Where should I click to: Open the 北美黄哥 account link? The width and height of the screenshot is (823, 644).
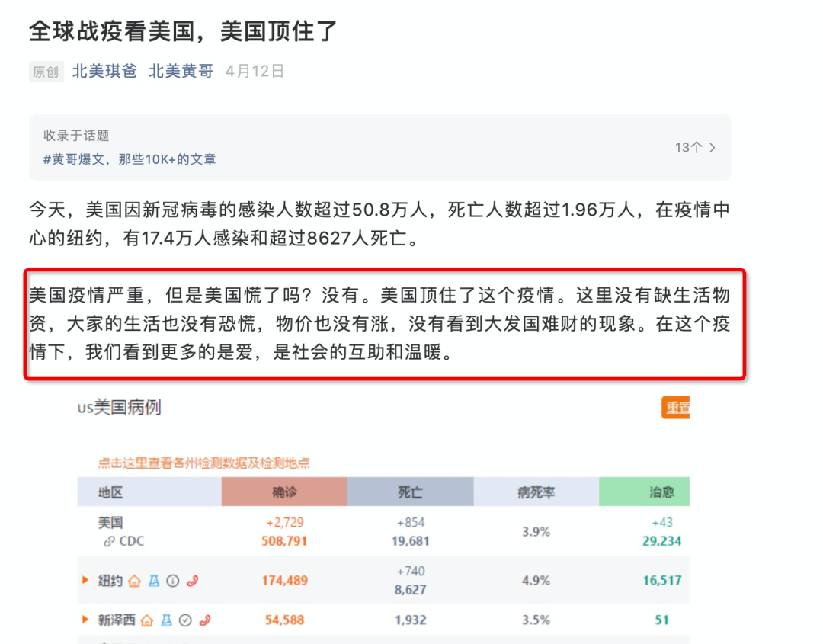tap(180, 72)
